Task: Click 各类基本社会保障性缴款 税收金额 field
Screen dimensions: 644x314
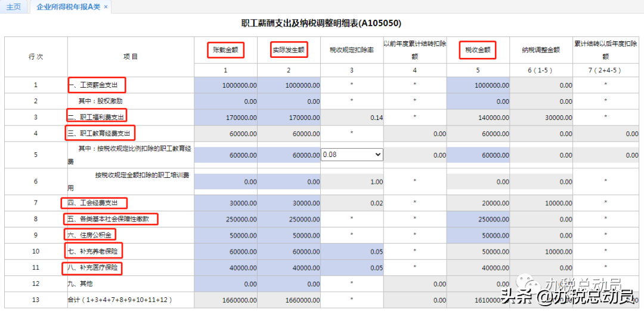Action: [x=478, y=220]
